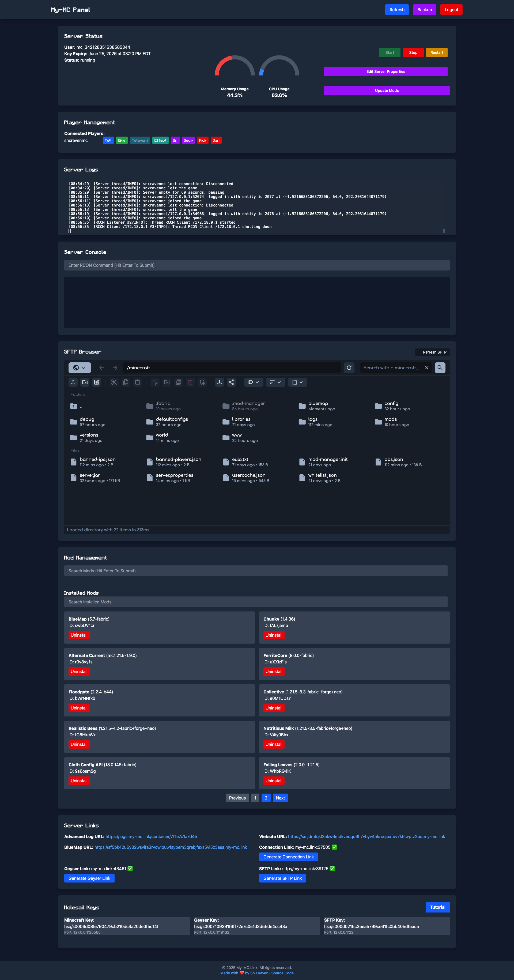The width and height of the screenshot is (514, 980).
Task: Uninstall the BlueMap mod
Action: pyautogui.click(x=79, y=635)
